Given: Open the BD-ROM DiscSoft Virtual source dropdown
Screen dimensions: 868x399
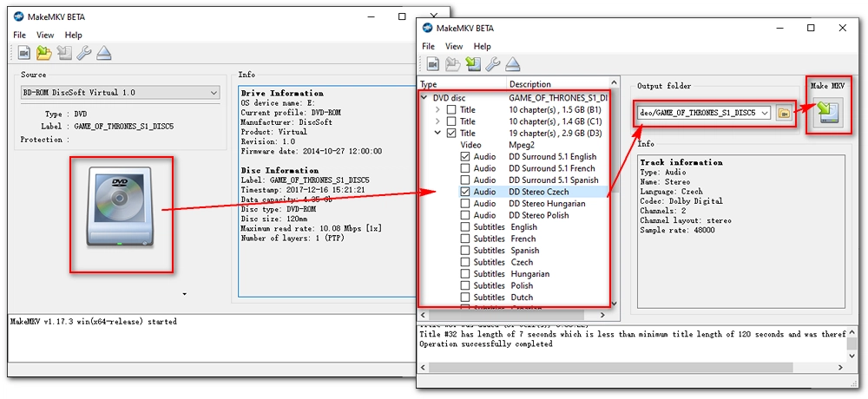Looking at the screenshot, I should pos(120,93).
